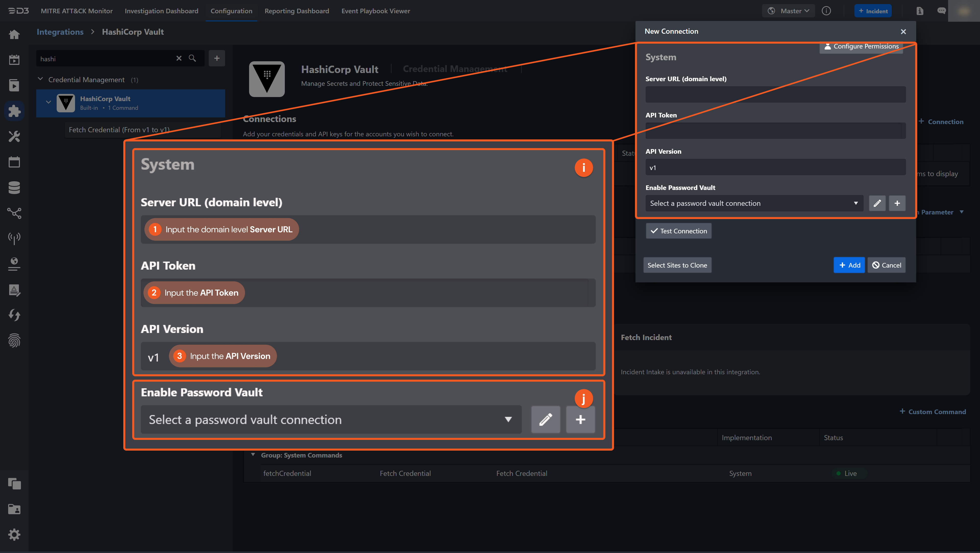Add a new integration with the plus icon
The image size is (980, 553).
point(217,58)
